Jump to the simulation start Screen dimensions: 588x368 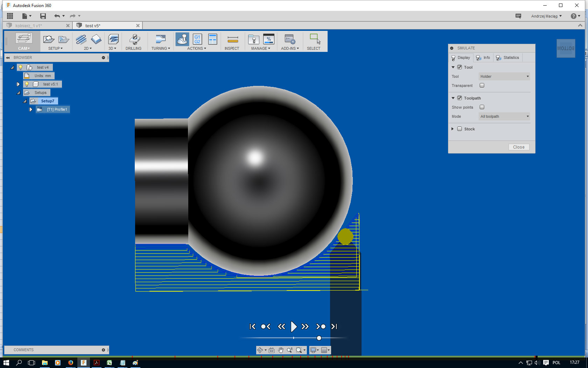pos(252,327)
